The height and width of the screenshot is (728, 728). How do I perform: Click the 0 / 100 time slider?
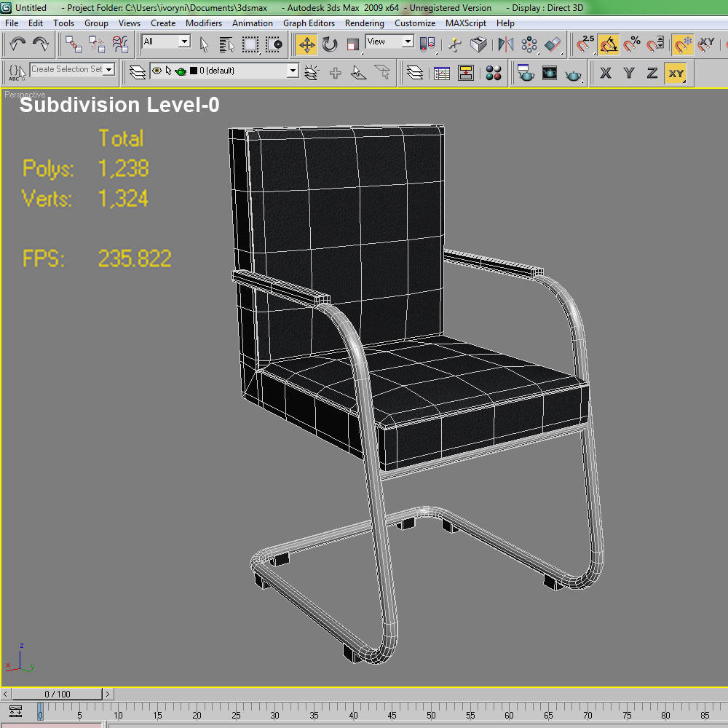coord(57,694)
